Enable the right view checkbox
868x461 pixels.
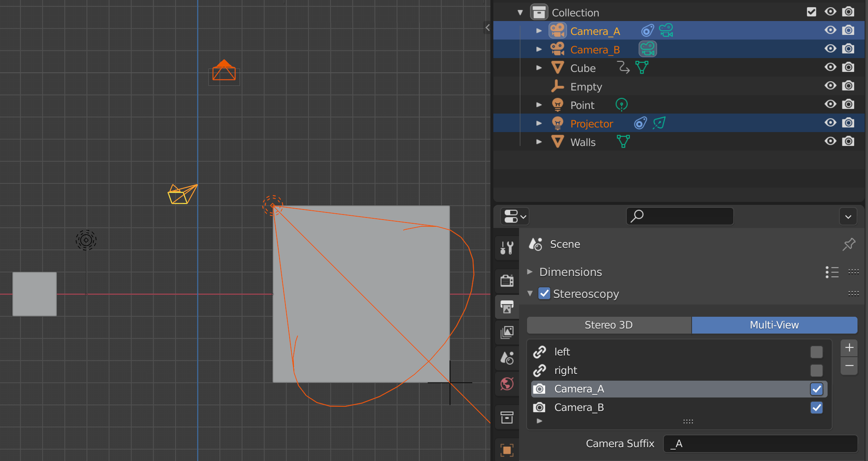click(816, 370)
